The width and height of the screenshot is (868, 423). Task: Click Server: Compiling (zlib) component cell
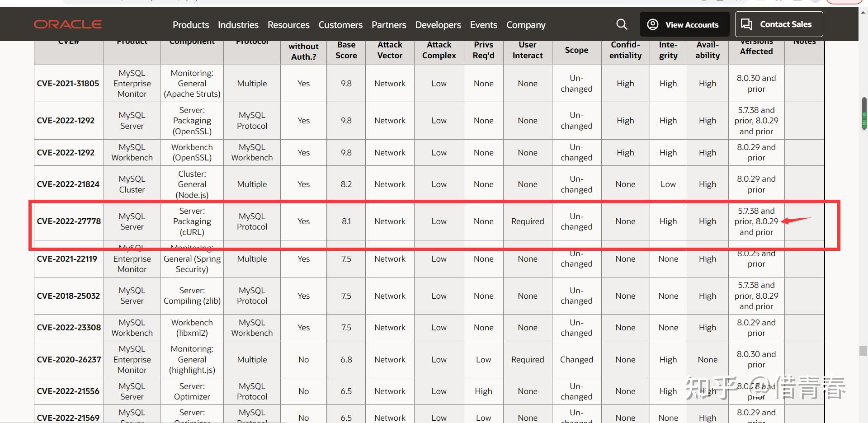pyautogui.click(x=192, y=296)
